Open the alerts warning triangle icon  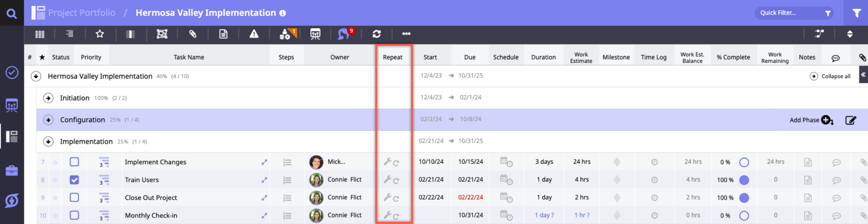(x=254, y=34)
